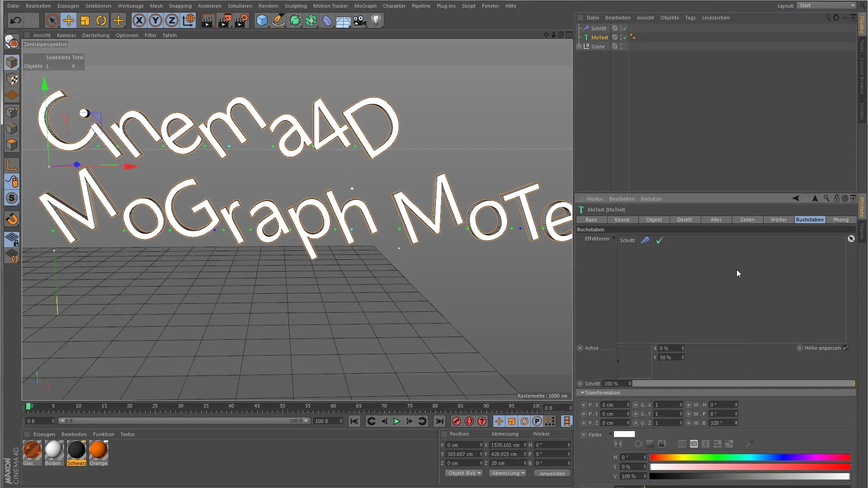The image size is (868, 488).
Task: Click record active objects keyframe button
Action: pyautogui.click(x=456, y=421)
